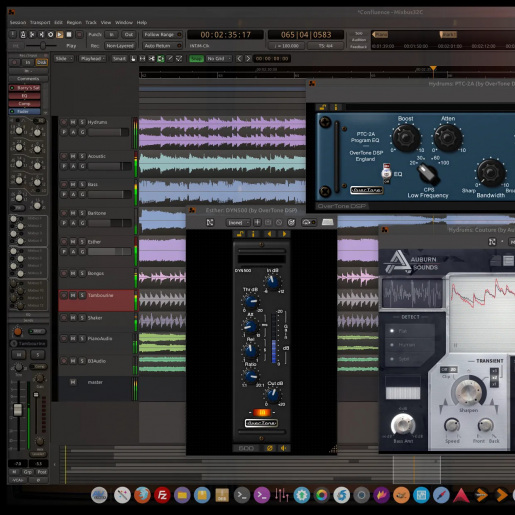This screenshot has width=515, height=515.
Task: Open Firefox from the dock
Action: pyautogui.click(x=142, y=495)
